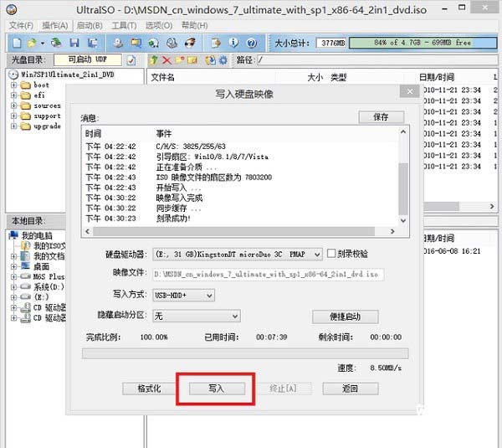Click the Add files icon with blue arrow

(x=210, y=60)
